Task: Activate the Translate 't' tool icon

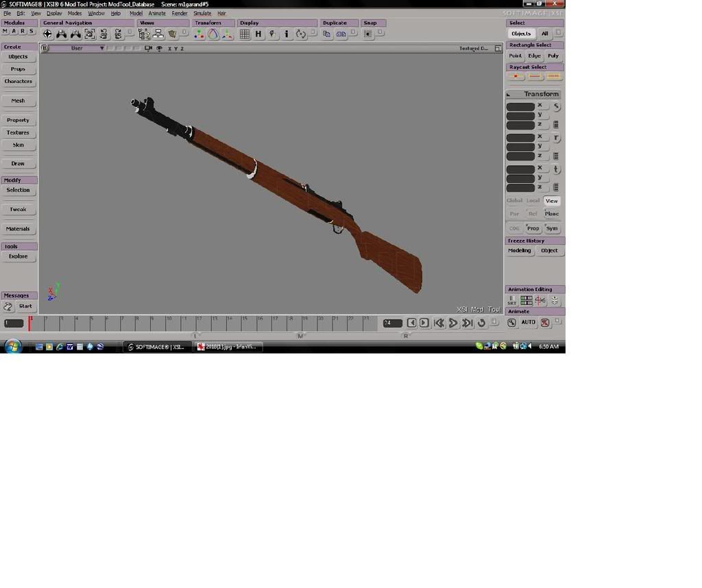Action: (x=556, y=169)
